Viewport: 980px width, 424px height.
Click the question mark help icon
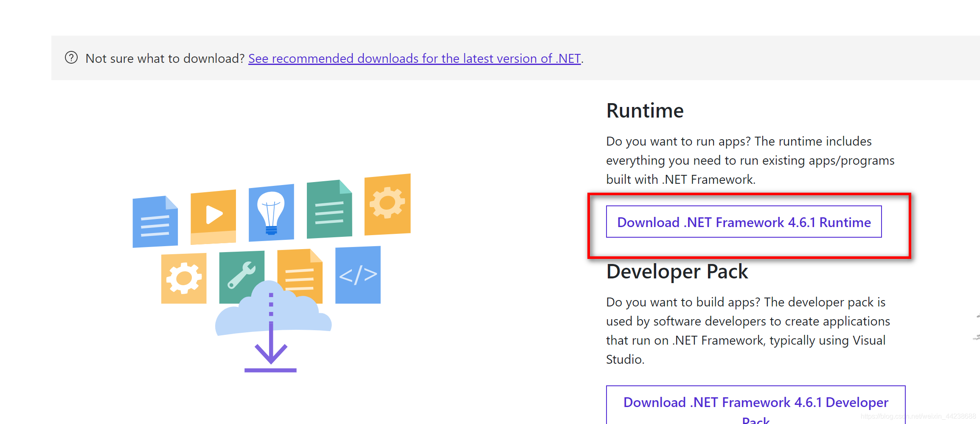(71, 58)
